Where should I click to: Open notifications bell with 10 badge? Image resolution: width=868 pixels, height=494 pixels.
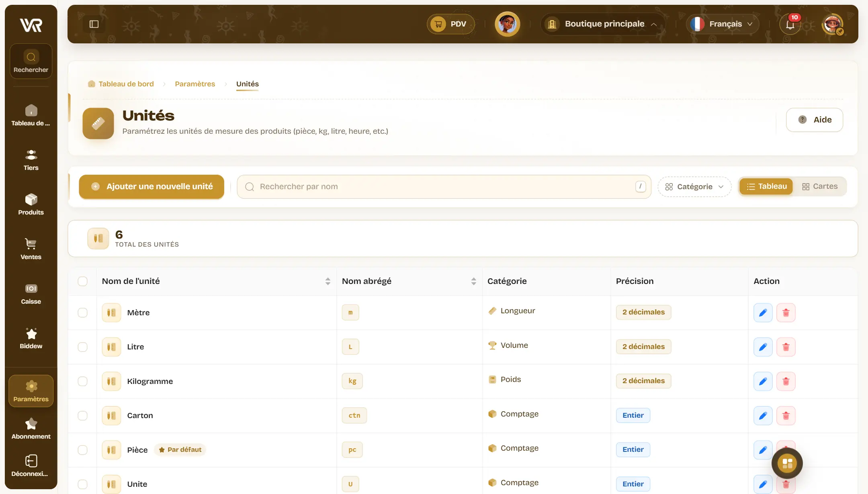coord(790,24)
